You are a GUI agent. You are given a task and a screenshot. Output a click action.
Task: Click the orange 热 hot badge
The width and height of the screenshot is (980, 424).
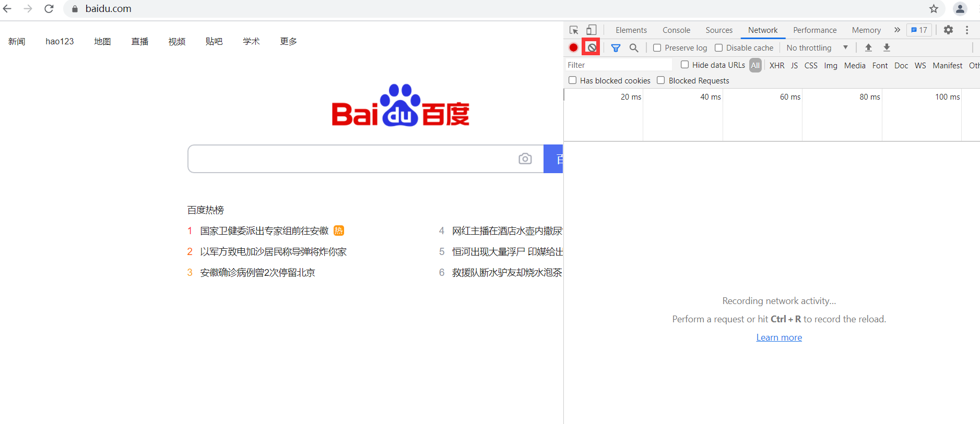pos(339,231)
